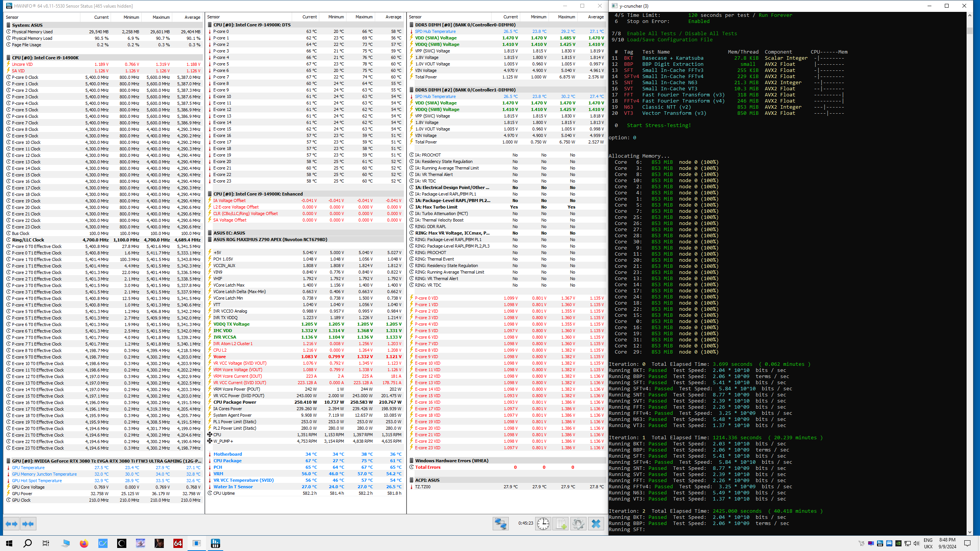
Task: Select the W_PUMP+ fan speed row
Action: tap(305, 441)
